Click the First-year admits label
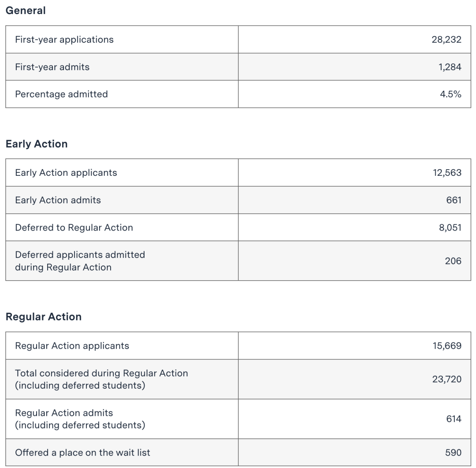 52,67
